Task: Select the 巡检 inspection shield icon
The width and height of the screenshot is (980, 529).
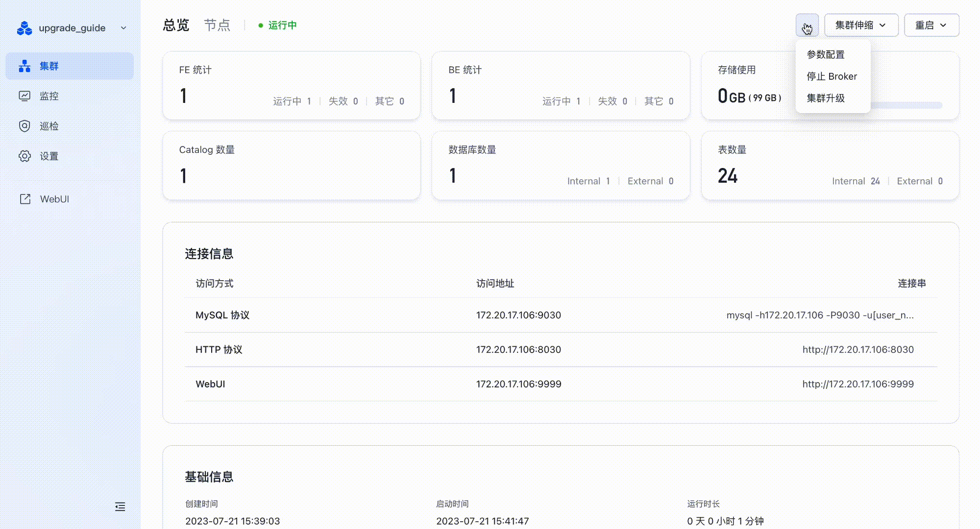Action: tap(24, 126)
